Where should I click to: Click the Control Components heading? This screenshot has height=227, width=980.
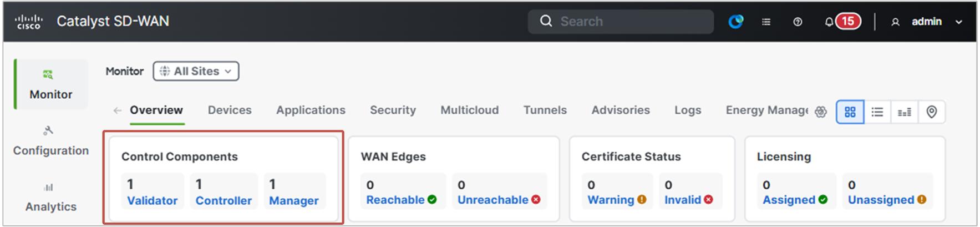point(180,157)
